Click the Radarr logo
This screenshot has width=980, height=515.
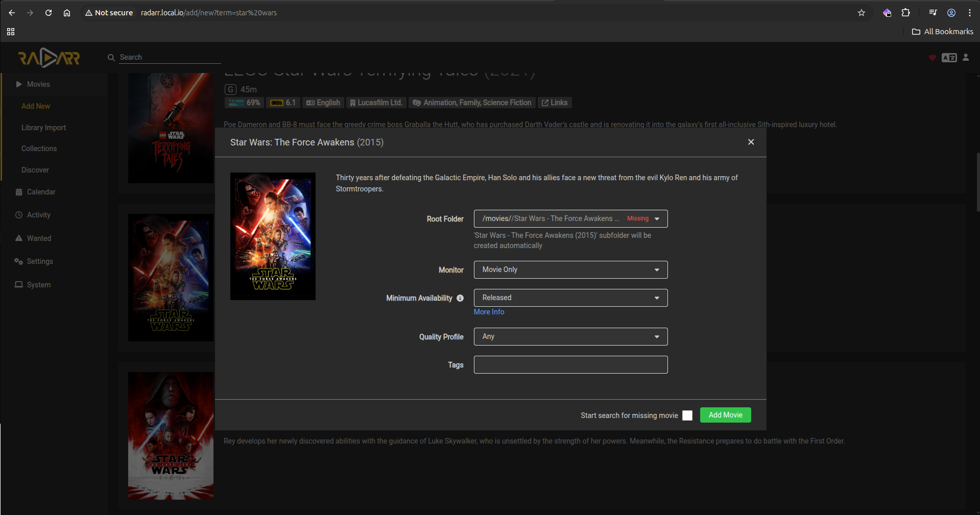pos(49,58)
